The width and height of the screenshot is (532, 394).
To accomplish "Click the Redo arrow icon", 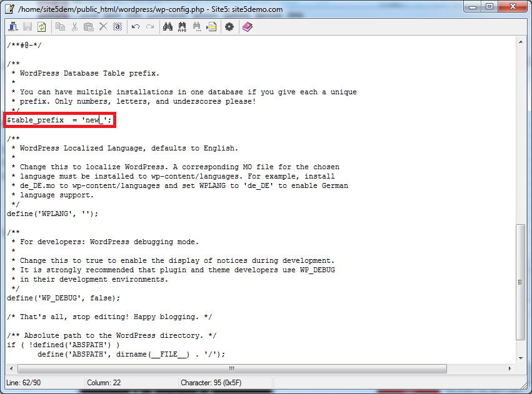I will click(x=150, y=27).
